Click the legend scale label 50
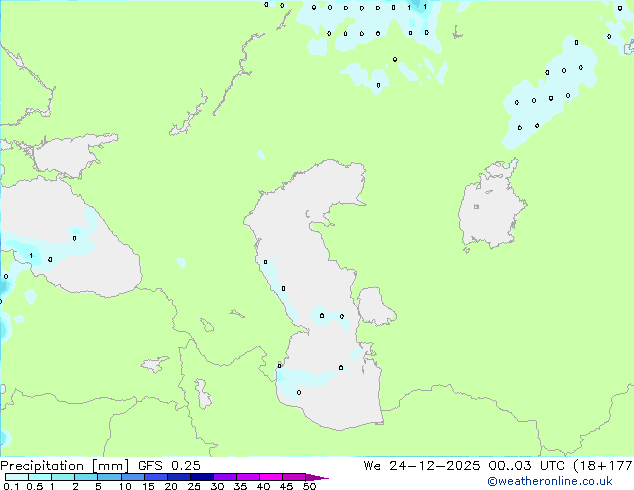 [309, 486]
